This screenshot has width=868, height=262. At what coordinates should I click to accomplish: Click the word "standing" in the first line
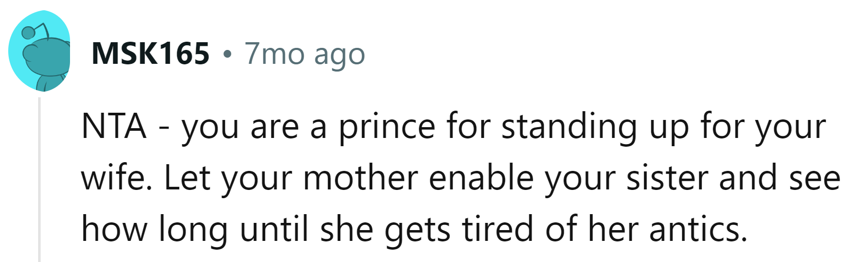[x=569, y=127]
